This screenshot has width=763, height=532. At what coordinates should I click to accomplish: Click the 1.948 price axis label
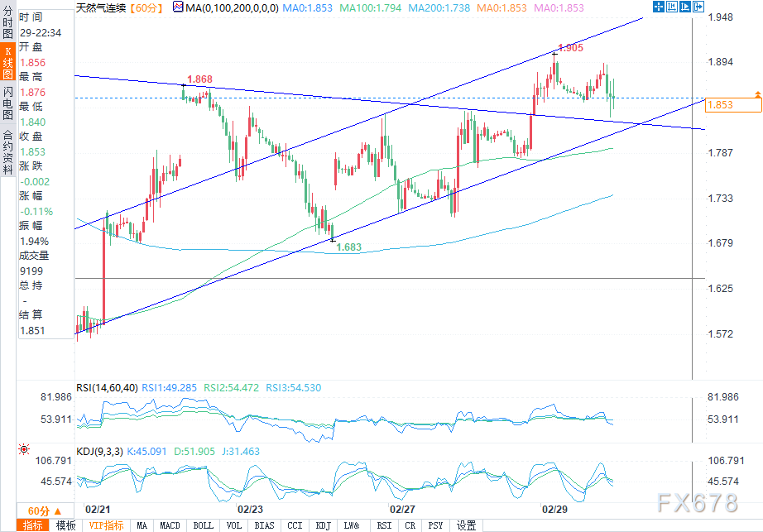point(720,17)
